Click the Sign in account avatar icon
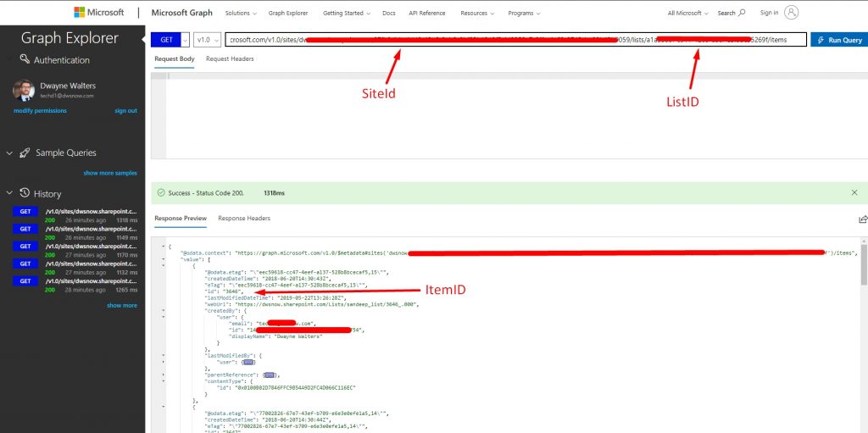 coord(792,13)
